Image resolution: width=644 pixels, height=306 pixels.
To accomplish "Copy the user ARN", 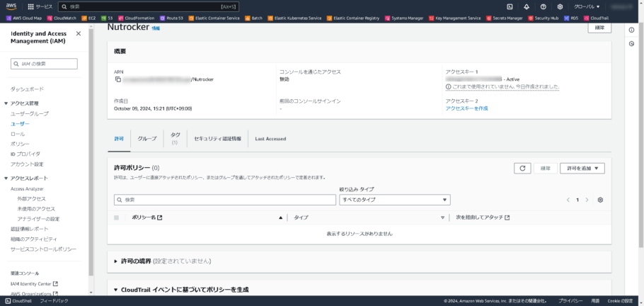I will click(x=118, y=79).
